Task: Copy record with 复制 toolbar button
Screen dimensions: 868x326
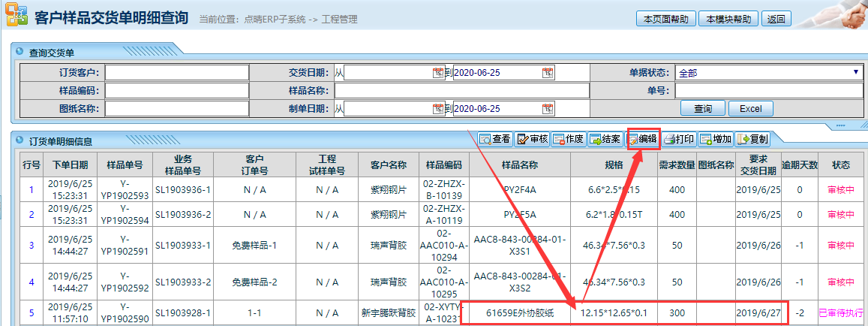Action: [x=752, y=139]
